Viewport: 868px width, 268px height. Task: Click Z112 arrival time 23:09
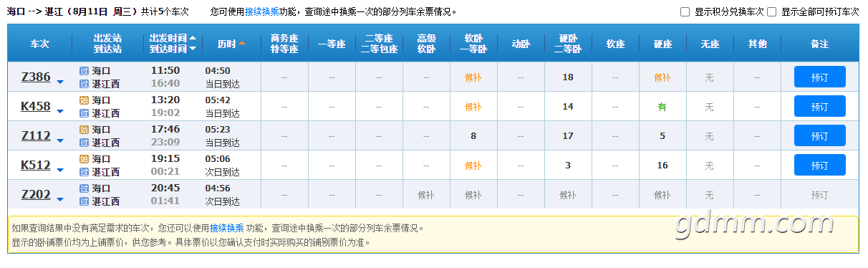(165, 143)
